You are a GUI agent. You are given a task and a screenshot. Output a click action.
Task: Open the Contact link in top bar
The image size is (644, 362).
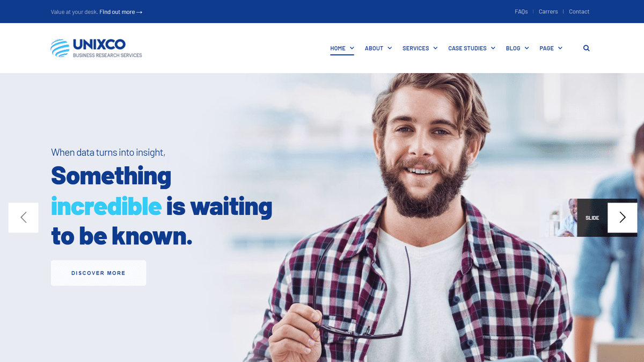click(579, 11)
